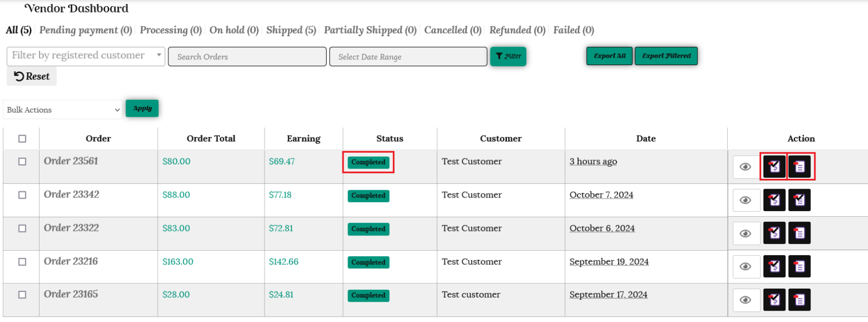Tick the select-all checkbox in table header
Screen dimensions: 868x322
22,139
